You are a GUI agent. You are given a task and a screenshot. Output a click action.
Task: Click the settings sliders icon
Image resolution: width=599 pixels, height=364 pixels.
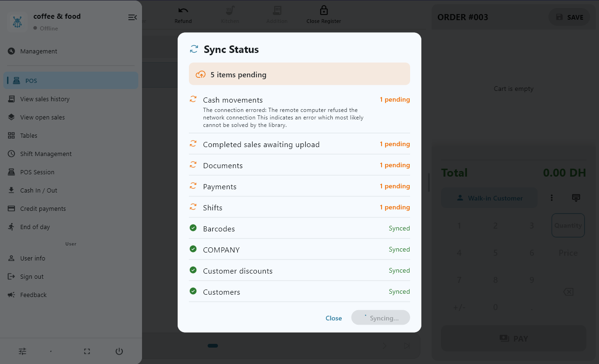22,351
